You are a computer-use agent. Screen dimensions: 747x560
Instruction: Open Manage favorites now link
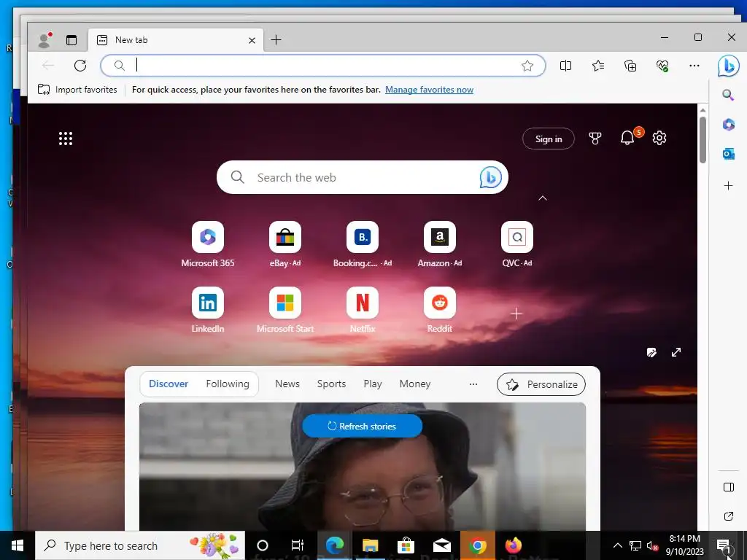(429, 90)
